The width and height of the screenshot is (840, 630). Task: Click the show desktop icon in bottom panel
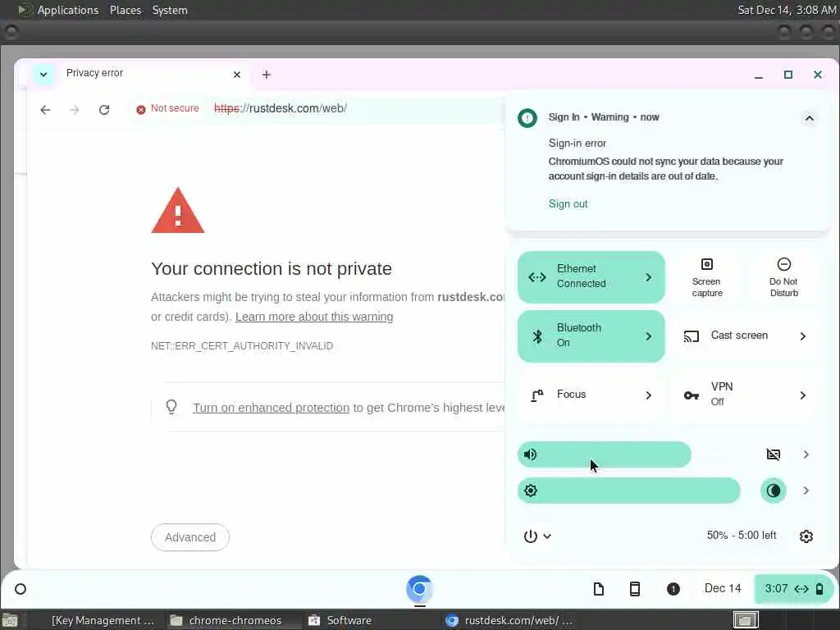tap(10, 620)
